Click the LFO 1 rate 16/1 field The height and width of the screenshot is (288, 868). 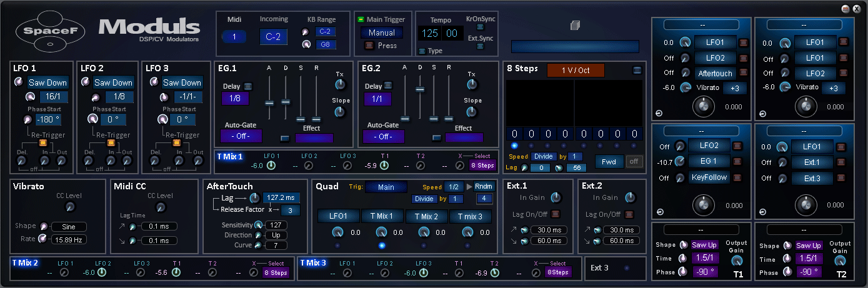pyautogui.click(x=54, y=97)
